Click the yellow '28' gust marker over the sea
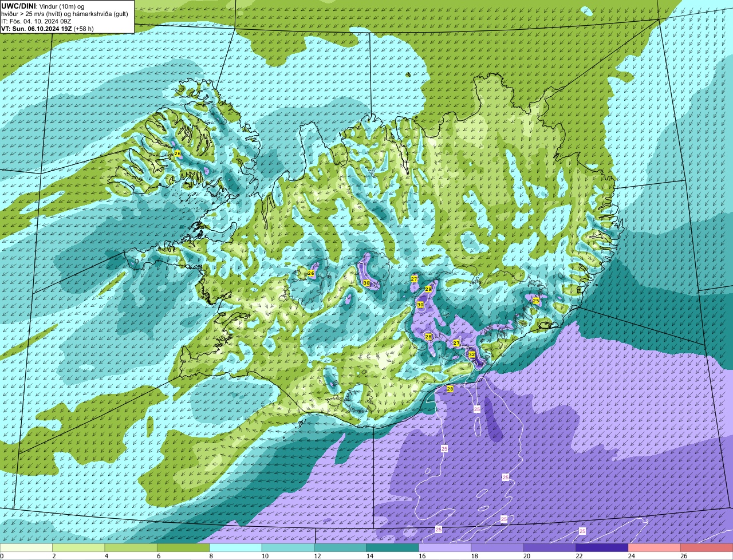The width and height of the screenshot is (733, 560). [450, 389]
